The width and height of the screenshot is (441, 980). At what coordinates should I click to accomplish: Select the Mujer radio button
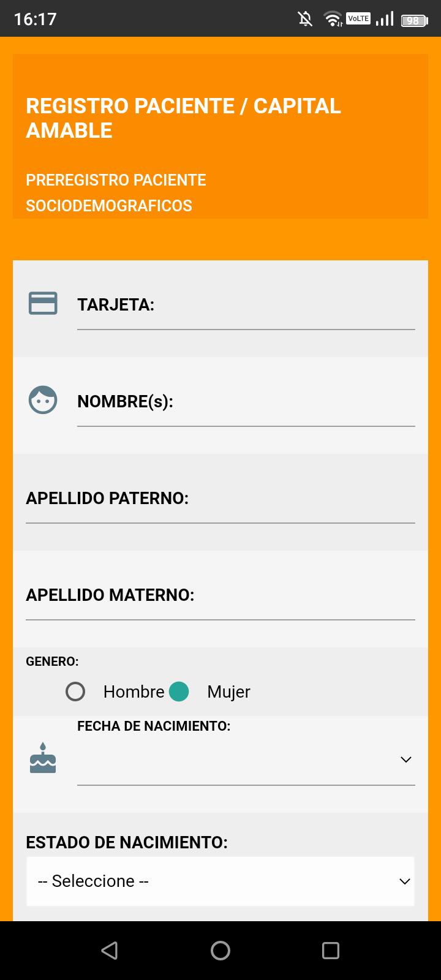click(x=179, y=692)
